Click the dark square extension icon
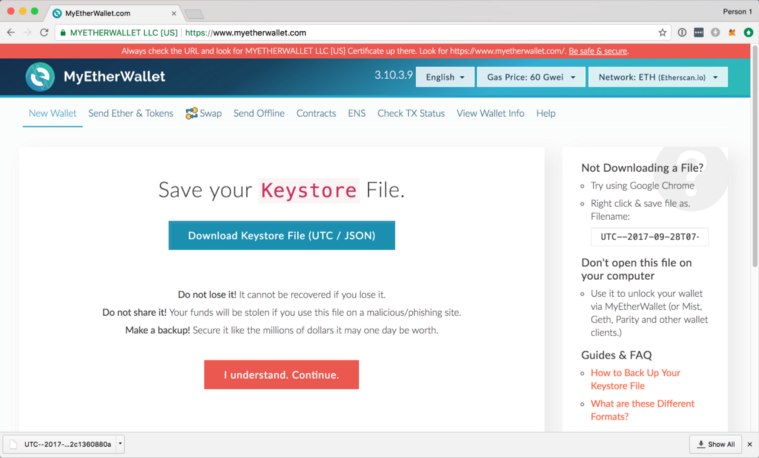 click(698, 32)
